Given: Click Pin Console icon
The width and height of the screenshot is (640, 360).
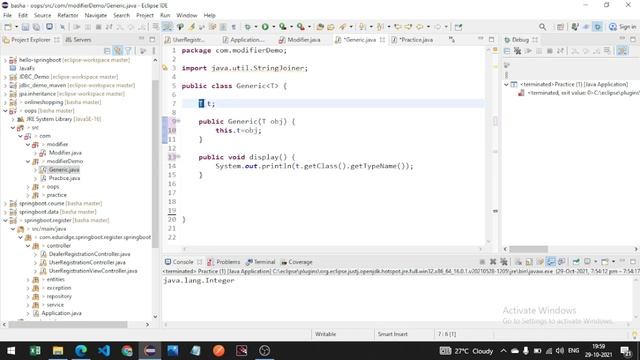Looking at the screenshot, I should [576, 262].
